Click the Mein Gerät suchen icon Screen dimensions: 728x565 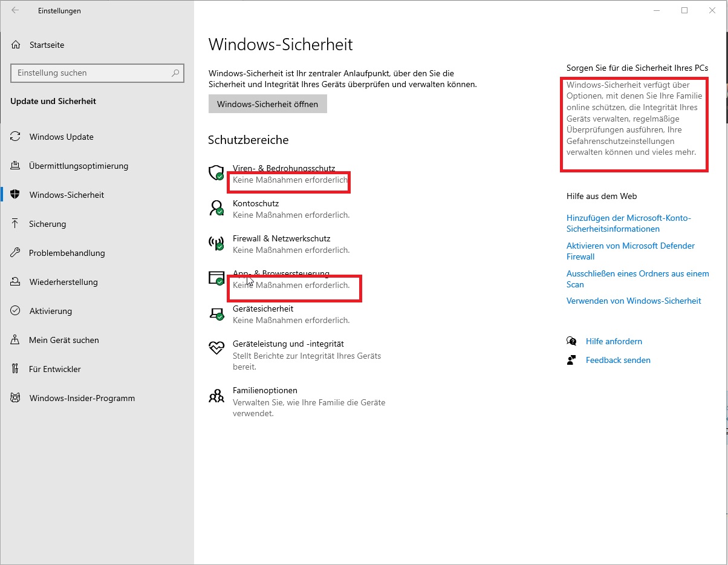[16, 340]
